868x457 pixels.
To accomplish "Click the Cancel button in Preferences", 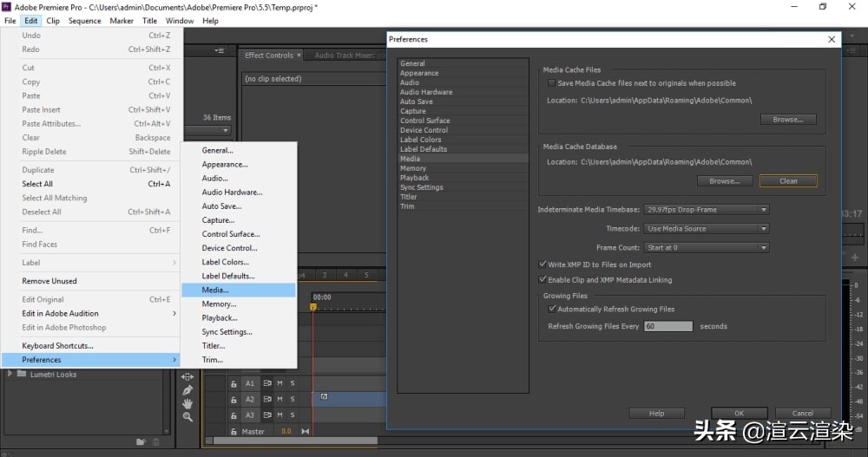I will pos(803,414).
